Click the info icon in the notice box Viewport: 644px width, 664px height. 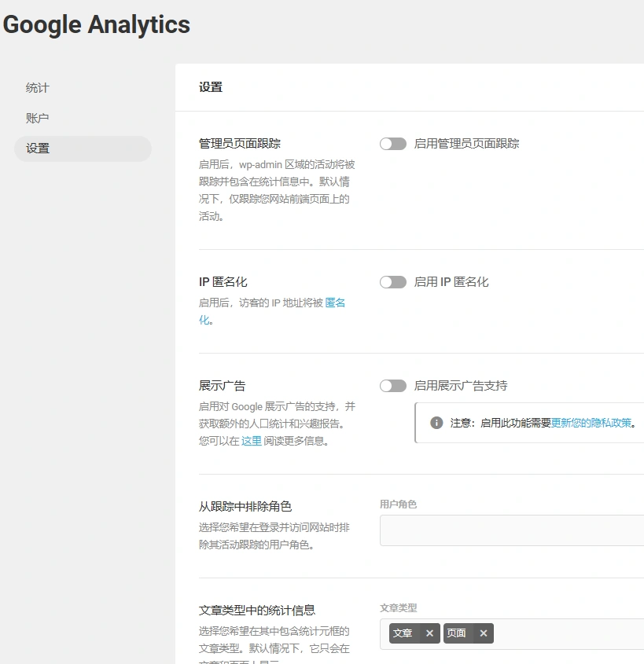pyautogui.click(x=437, y=423)
